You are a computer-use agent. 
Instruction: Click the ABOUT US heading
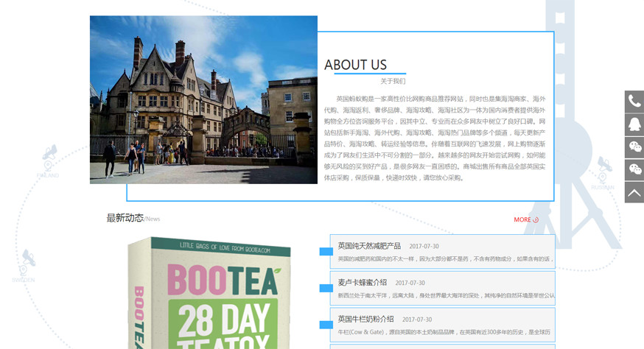(355, 65)
